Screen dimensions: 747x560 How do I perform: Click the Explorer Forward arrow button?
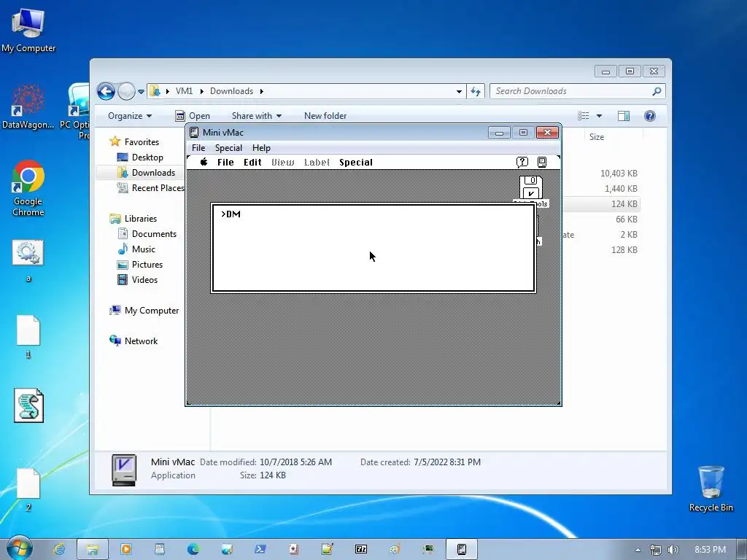click(x=126, y=91)
